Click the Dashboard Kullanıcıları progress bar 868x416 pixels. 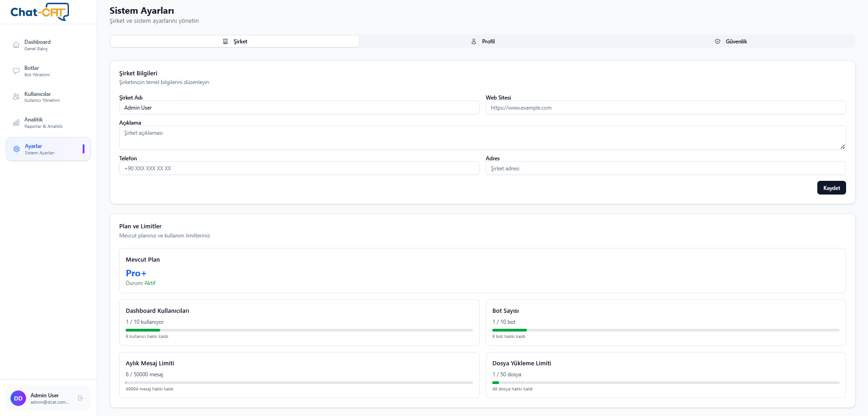point(299,330)
